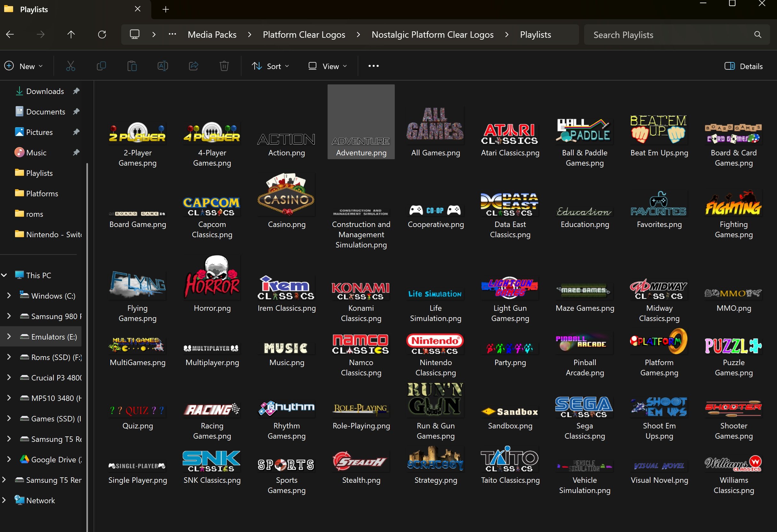Viewport: 777px width, 532px height.
Task: Select the Fighting Games.png file
Action: tap(733, 214)
